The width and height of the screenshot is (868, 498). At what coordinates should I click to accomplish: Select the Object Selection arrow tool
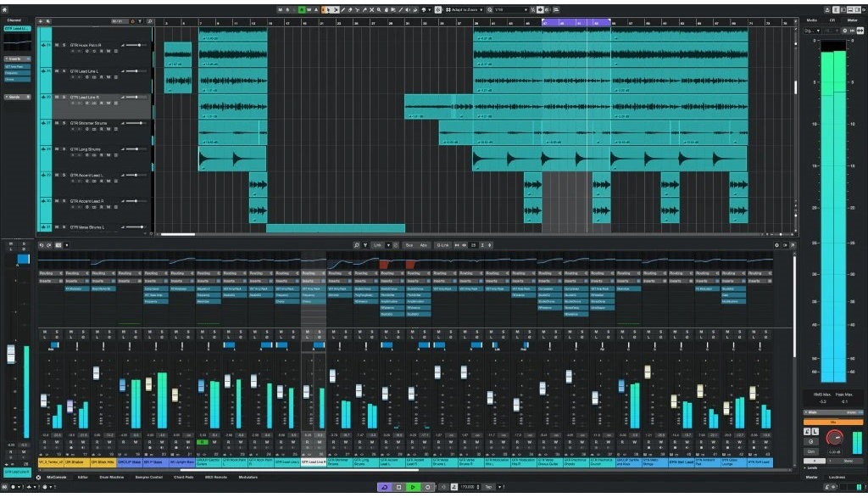(328, 9)
